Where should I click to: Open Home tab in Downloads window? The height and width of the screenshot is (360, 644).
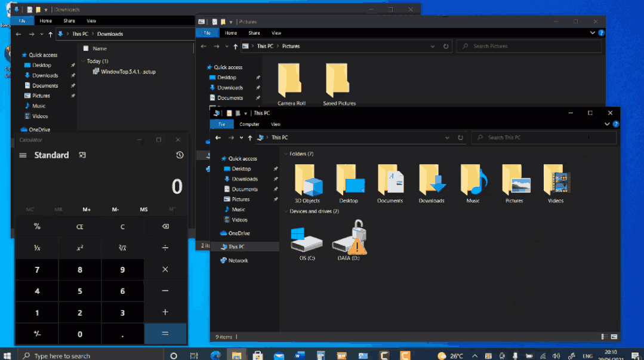[x=45, y=20]
